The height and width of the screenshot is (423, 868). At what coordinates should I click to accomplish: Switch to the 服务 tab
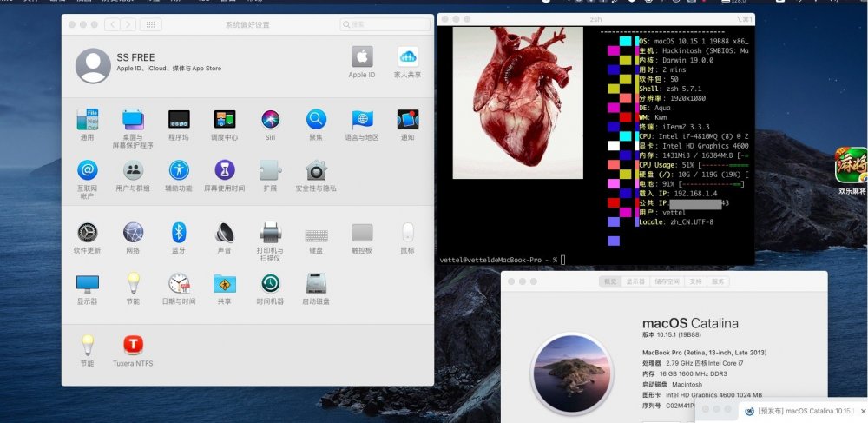click(718, 281)
